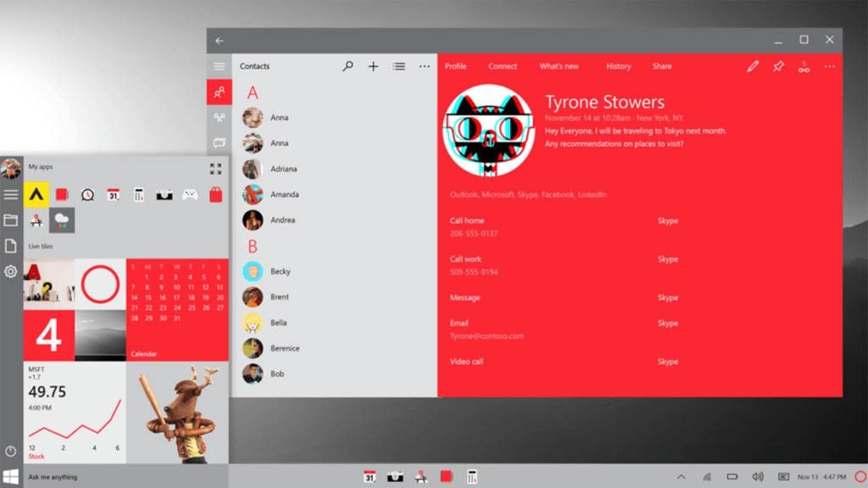Add a new contact with plus icon
Viewport: 868px width, 488px height.
(373, 66)
